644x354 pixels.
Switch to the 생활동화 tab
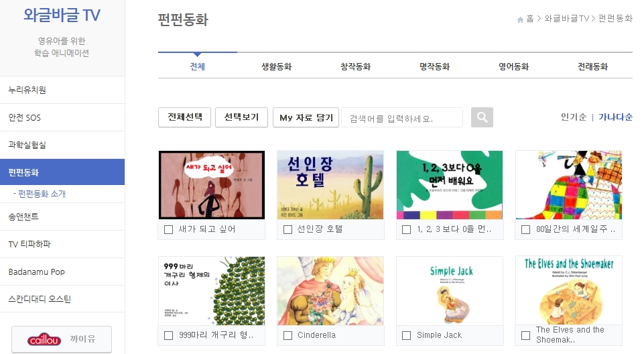[x=276, y=66]
